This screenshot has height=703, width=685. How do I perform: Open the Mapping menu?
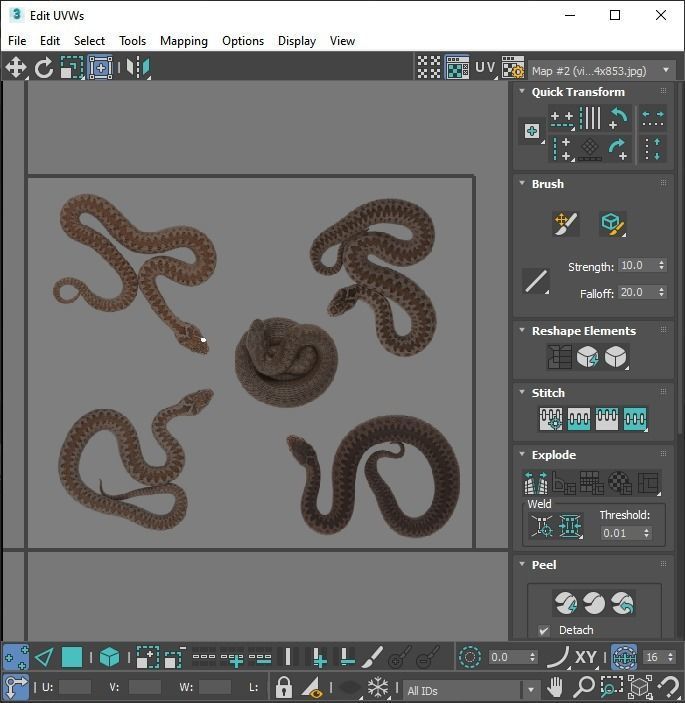click(184, 41)
